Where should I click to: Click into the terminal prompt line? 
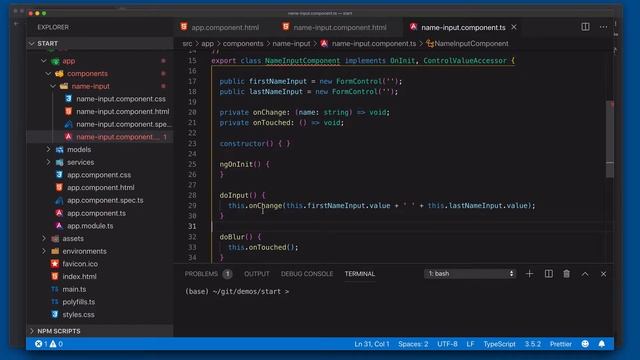click(237, 291)
